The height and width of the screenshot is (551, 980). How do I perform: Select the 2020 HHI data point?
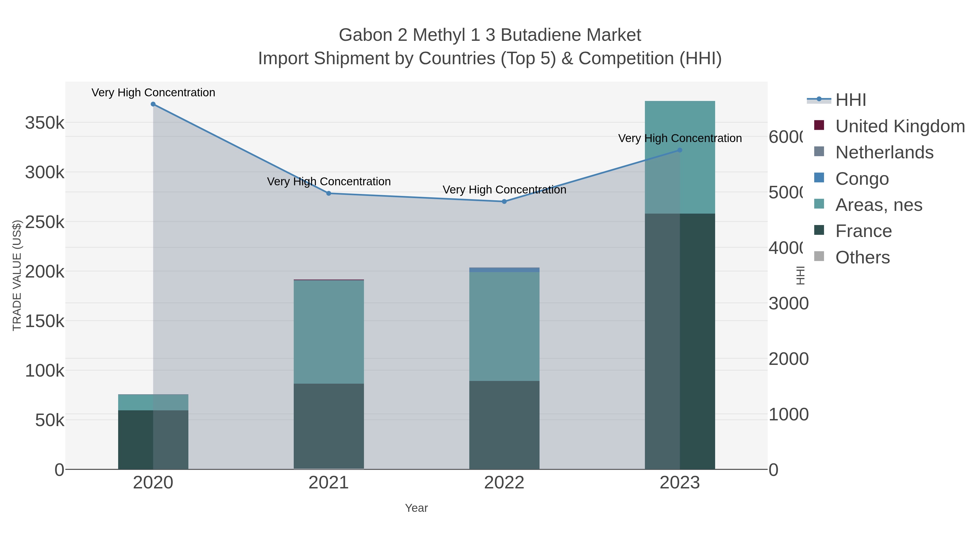[x=153, y=104]
